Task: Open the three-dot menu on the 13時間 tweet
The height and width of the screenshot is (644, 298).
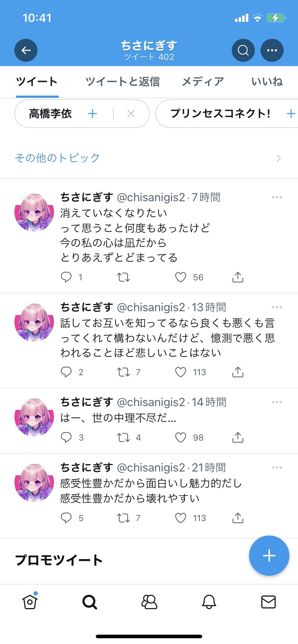Action: pyautogui.click(x=277, y=307)
